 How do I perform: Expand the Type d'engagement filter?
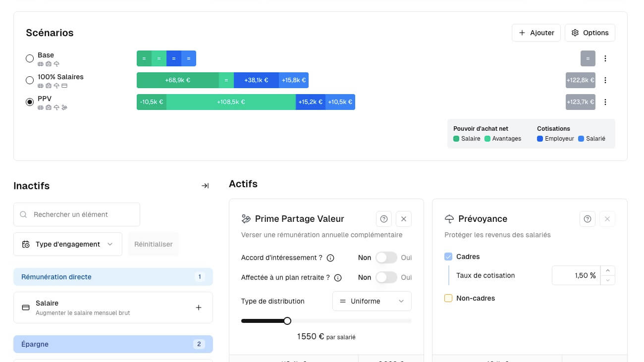tap(68, 244)
